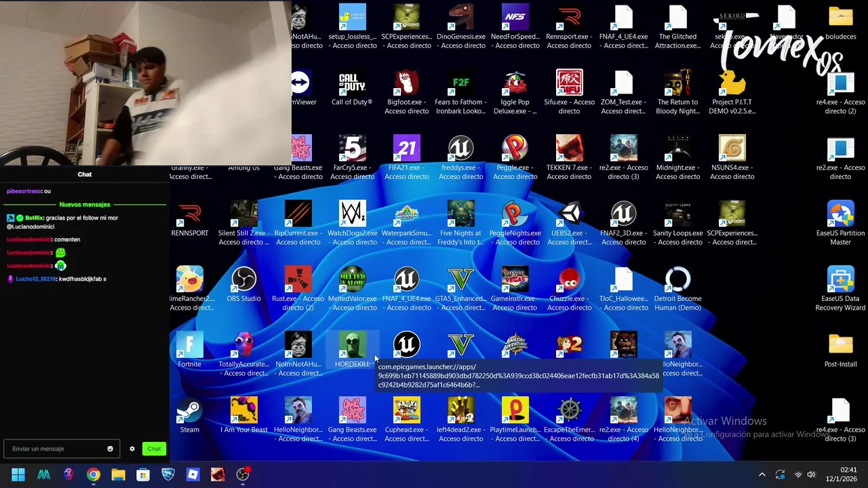Click the Midnight.exe shortcut

(x=677, y=157)
